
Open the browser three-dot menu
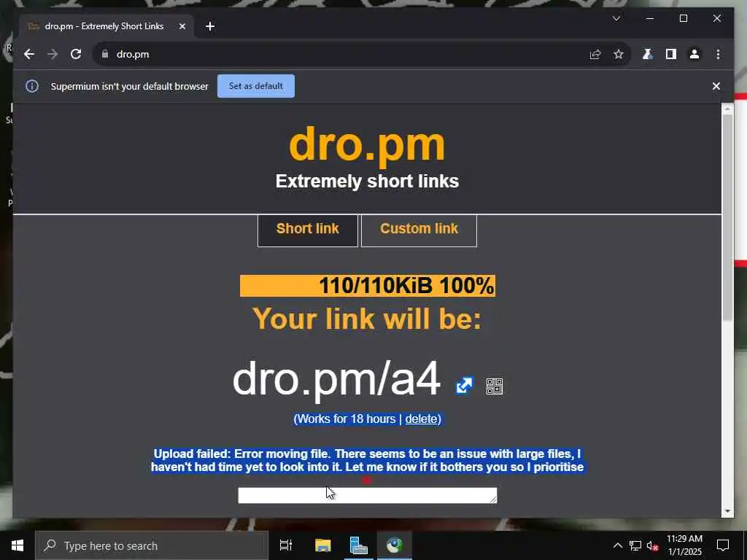tap(718, 54)
